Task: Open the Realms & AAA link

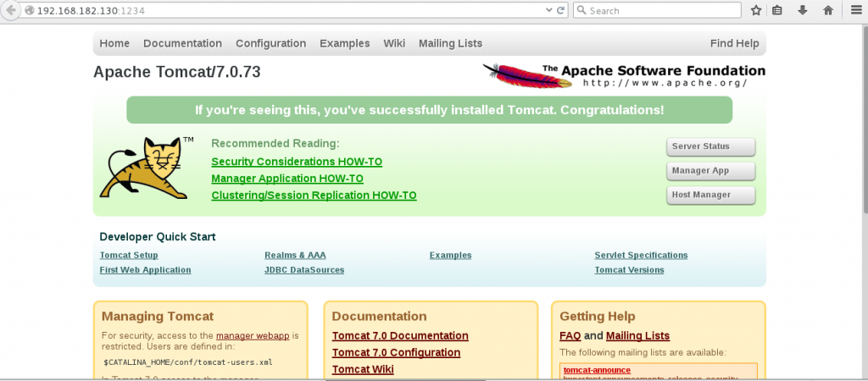Action: pos(295,255)
